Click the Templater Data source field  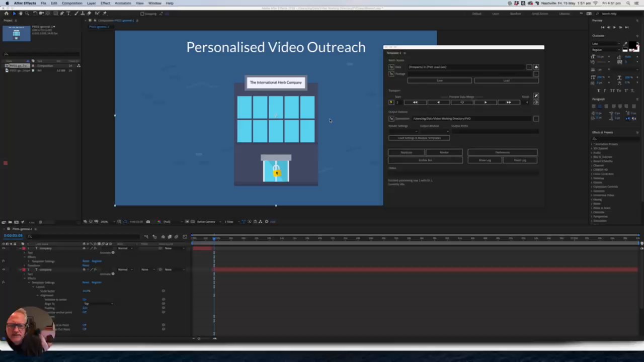click(x=466, y=67)
